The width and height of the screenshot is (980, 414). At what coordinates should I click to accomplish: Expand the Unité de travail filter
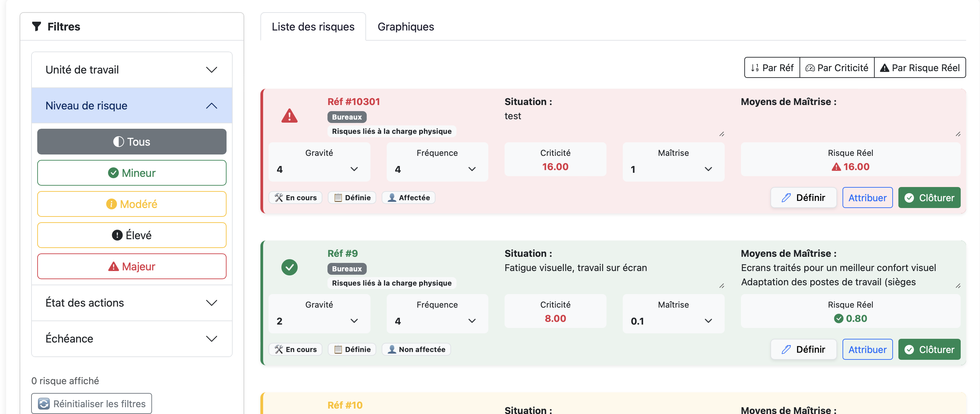tap(132, 70)
